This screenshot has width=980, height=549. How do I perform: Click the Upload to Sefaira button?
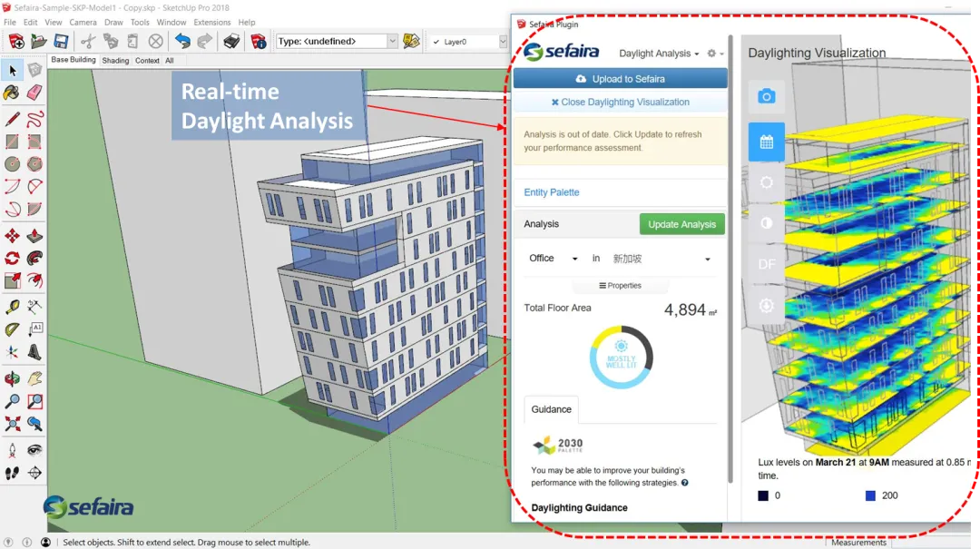(x=621, y=79)
